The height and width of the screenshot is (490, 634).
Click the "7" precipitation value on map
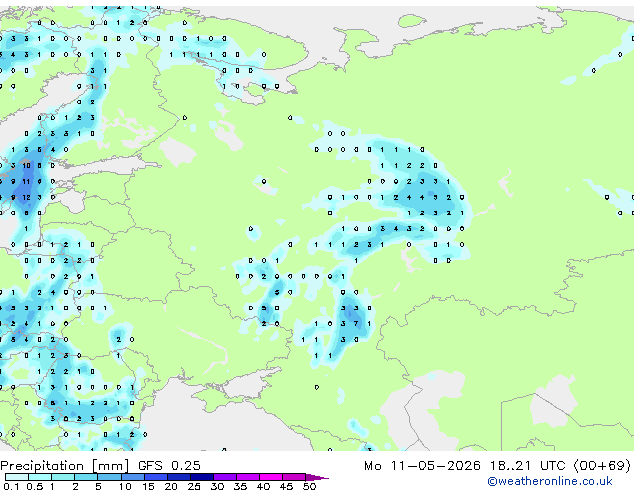356,323
